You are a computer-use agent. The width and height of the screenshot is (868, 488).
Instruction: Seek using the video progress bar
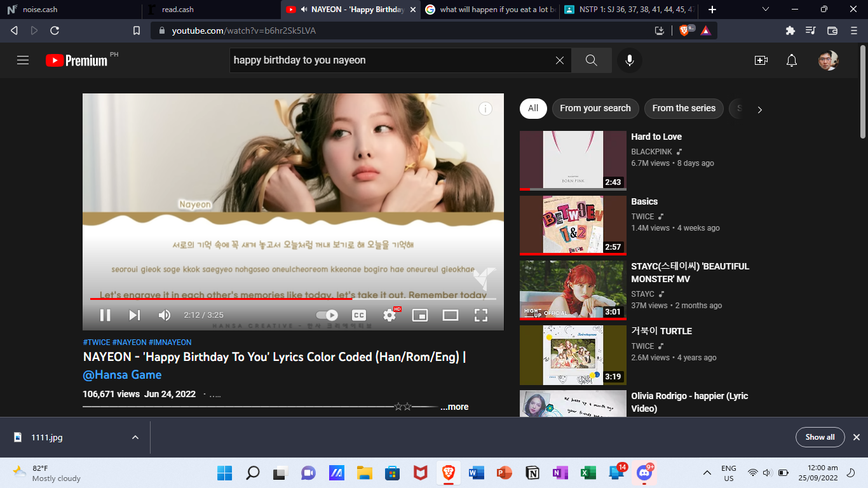coord(293,299)
